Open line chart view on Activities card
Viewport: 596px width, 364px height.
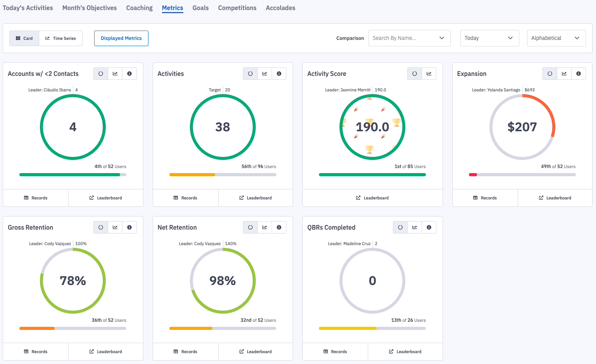265,74
